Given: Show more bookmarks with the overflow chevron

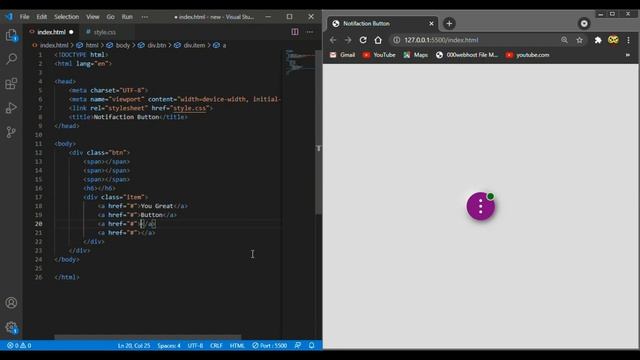Looking at the screenshot, I should (x=628, y=55).
